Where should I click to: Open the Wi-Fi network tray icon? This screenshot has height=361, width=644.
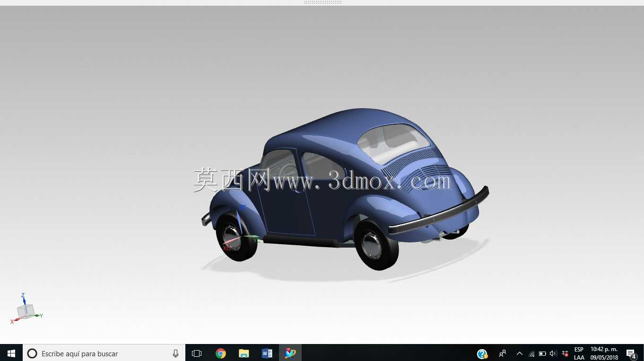coord(531,353)
